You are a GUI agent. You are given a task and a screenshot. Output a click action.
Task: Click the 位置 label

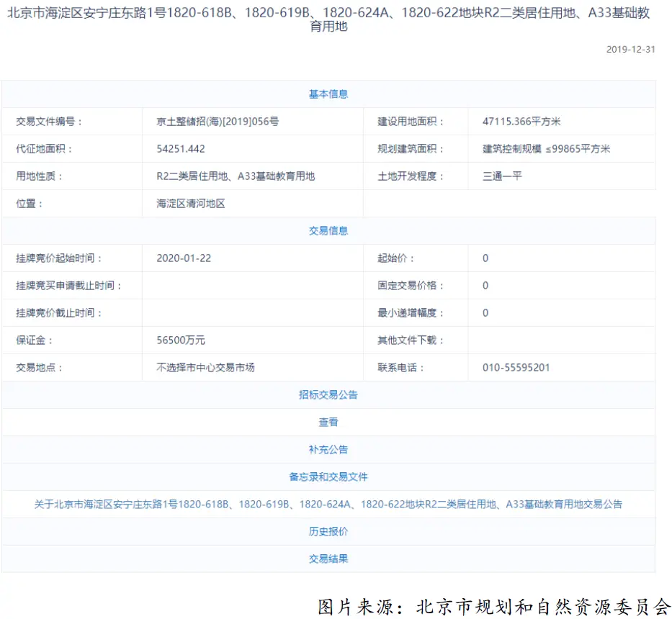coord(30,204)
